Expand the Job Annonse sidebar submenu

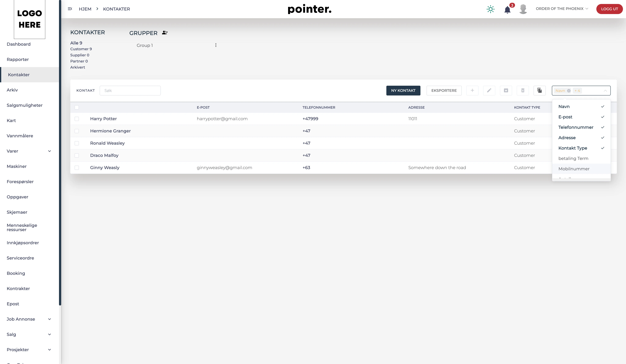[x=49, y=319]
